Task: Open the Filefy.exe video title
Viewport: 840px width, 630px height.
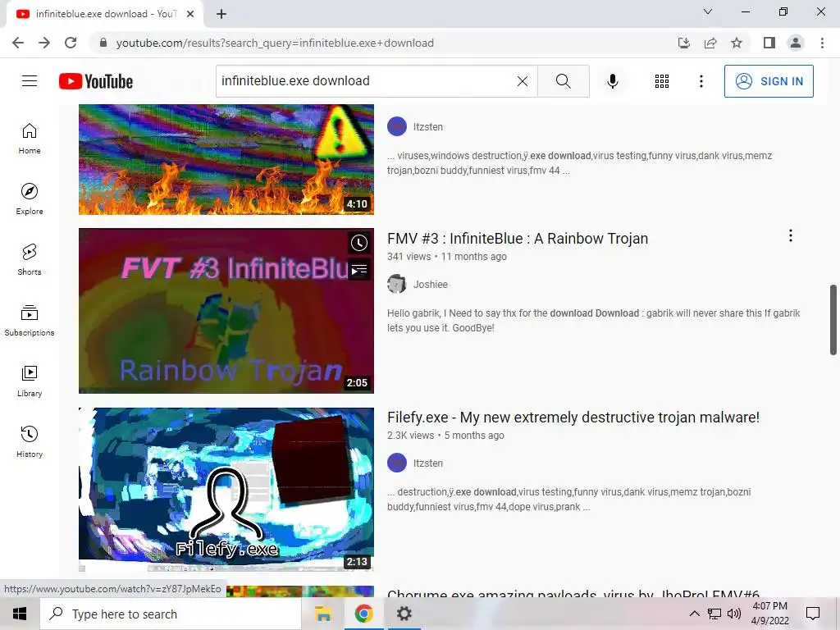Action: click(x=573, y=418)
